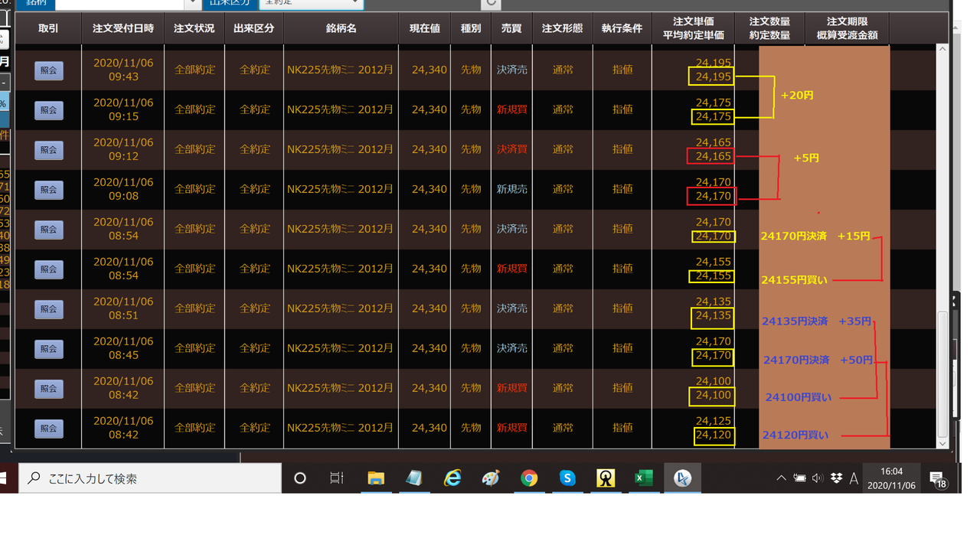Select NK225先物ミニ 2012月 in the 08:51 row
The height and width of the screenshot is (551, 980).
point(341,308)
